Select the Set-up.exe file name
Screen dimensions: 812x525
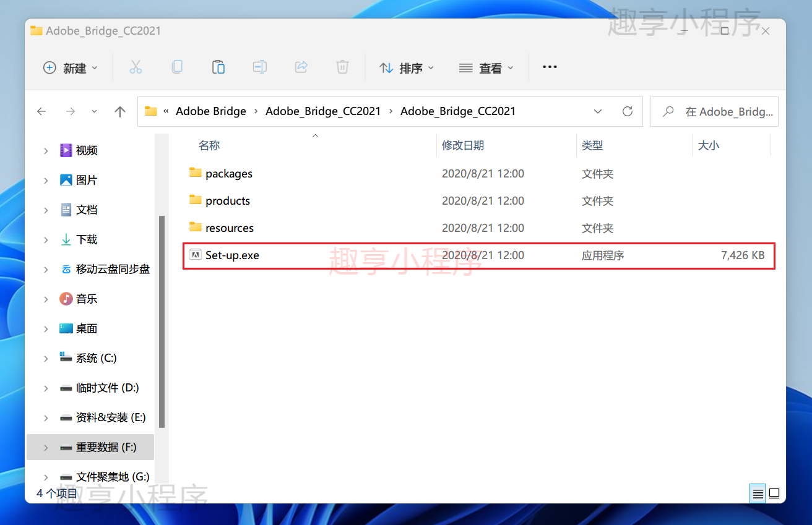tap(232, 255)
